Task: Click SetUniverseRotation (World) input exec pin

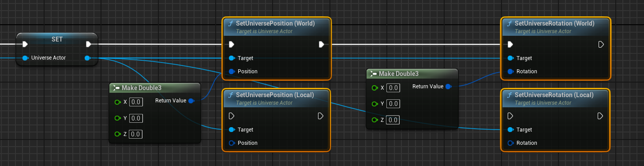Action: click(510, 44)
